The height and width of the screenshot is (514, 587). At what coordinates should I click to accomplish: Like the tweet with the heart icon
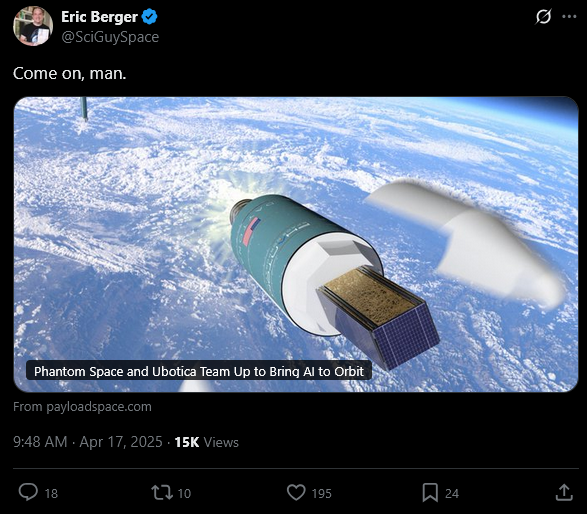pyautogui.click(x=296, y=493)
